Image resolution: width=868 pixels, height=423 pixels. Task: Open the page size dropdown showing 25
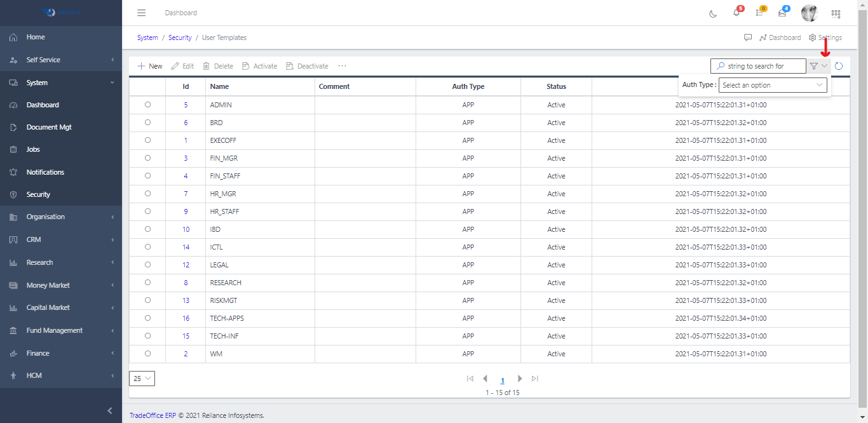tap(141, 378)
